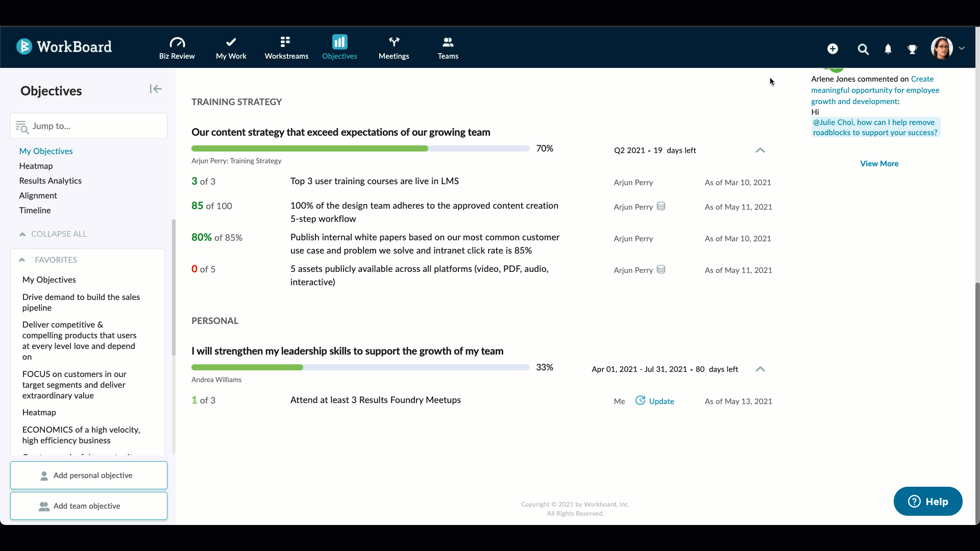Image resolution: width=980 pixels, height=551 pixels.
Task: Collapse the Objectives sidebar panel
Action: pos(156,89)
